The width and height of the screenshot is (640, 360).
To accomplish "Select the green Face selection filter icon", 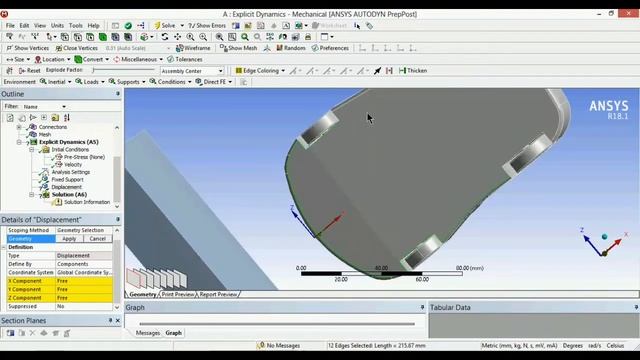I will click(x=103, y=37).
